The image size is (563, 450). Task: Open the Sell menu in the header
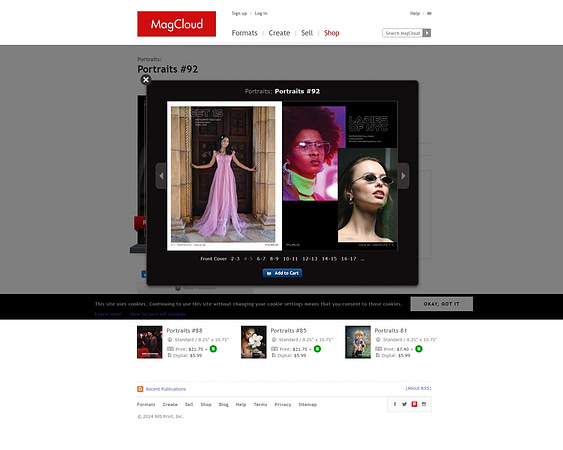307,33
